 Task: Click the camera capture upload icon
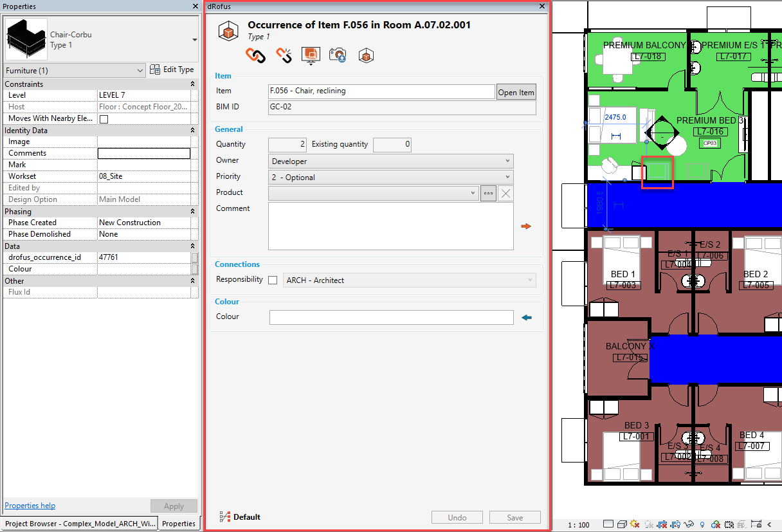pos(337,55)
